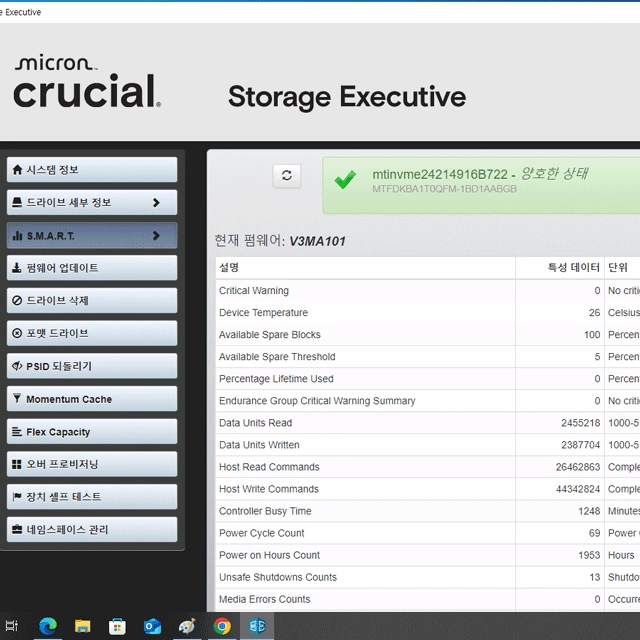Open 네임스페이스 관리 page
Image resolution: width=640 pixels, height=640 pixels.
92,529
